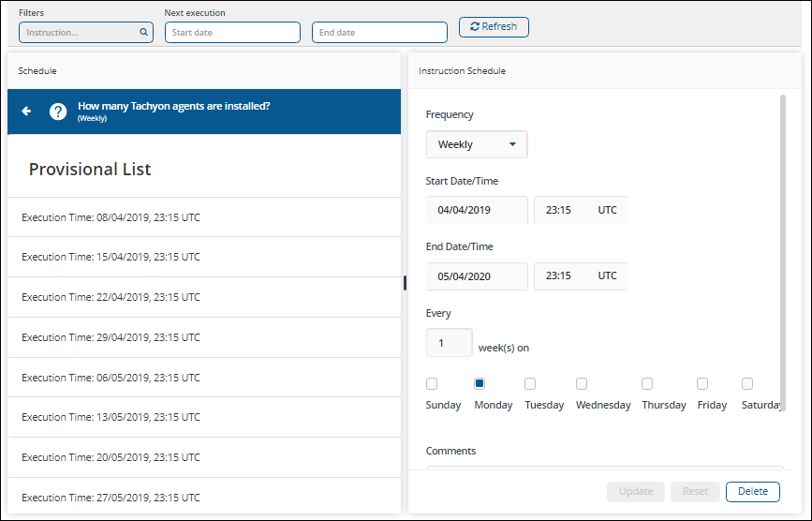Image resolution: width=812 pixels, height=521 pixels.
Task: Click the Refresh button
Action: coord(494,27)
